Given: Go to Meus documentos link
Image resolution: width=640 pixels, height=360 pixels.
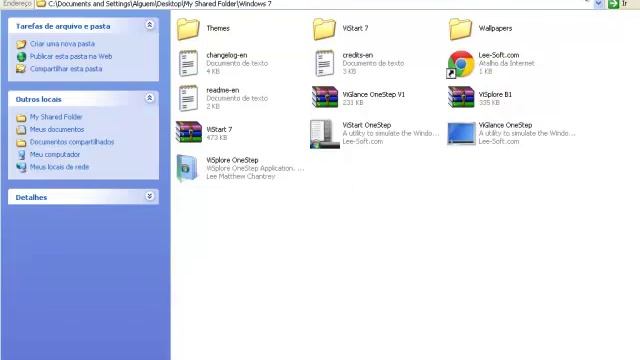Looking at the screenshot, I should click(x=57, y=129).
